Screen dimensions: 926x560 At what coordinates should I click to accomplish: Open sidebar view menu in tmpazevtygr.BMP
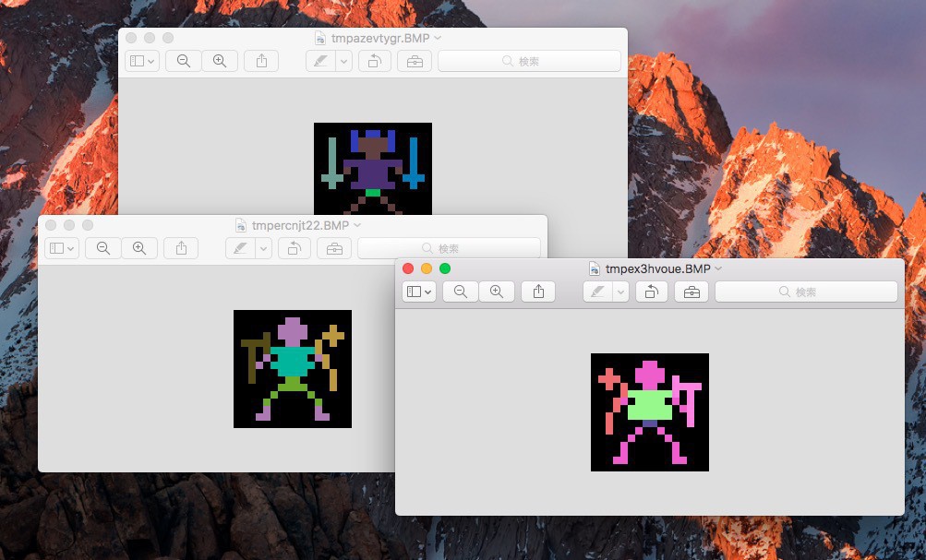(142, 61)
